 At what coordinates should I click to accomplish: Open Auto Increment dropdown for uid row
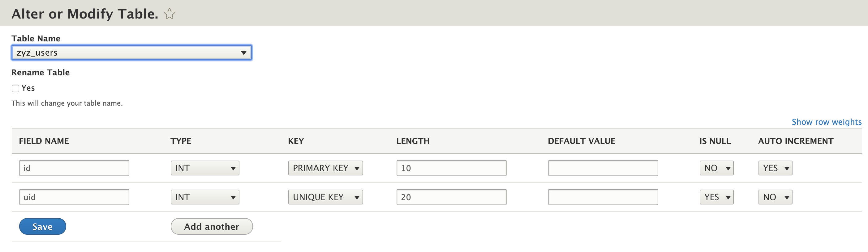pyautogui.click(x=775, y=197)
